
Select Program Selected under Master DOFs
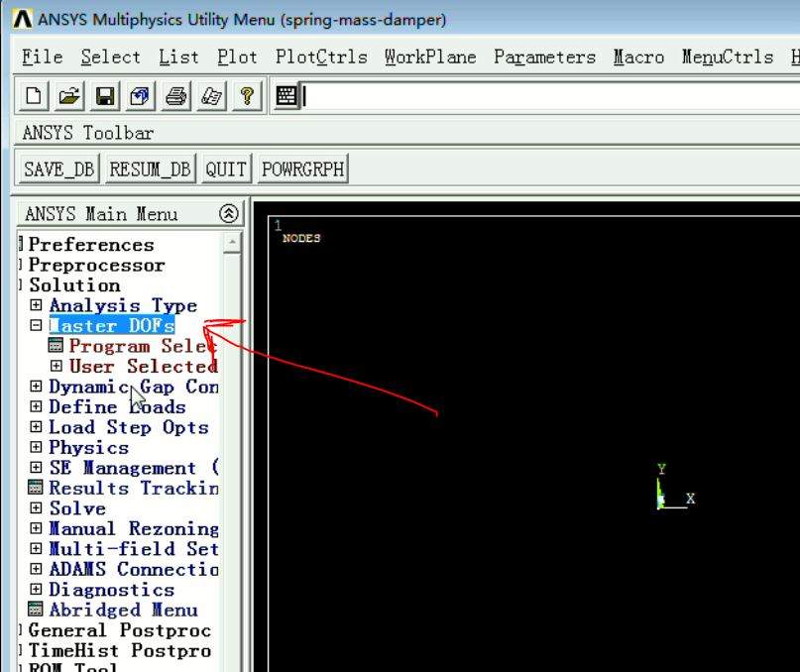click(x=144, y=346)
